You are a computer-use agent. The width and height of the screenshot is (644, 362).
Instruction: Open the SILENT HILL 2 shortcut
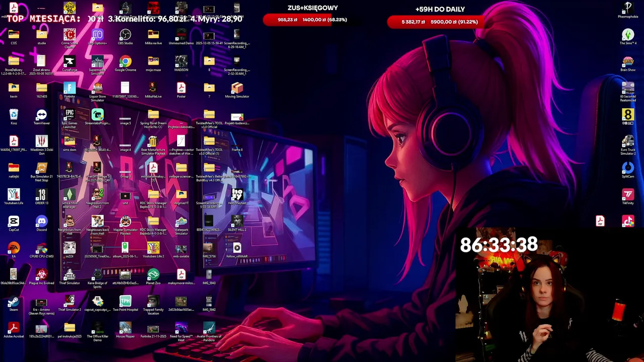click(x=237, y=223)
